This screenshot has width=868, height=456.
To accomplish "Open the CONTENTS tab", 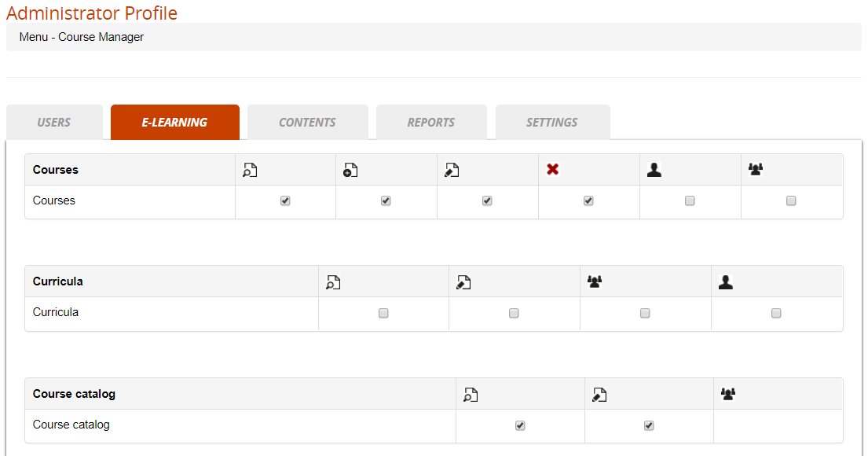I will 307,122.
